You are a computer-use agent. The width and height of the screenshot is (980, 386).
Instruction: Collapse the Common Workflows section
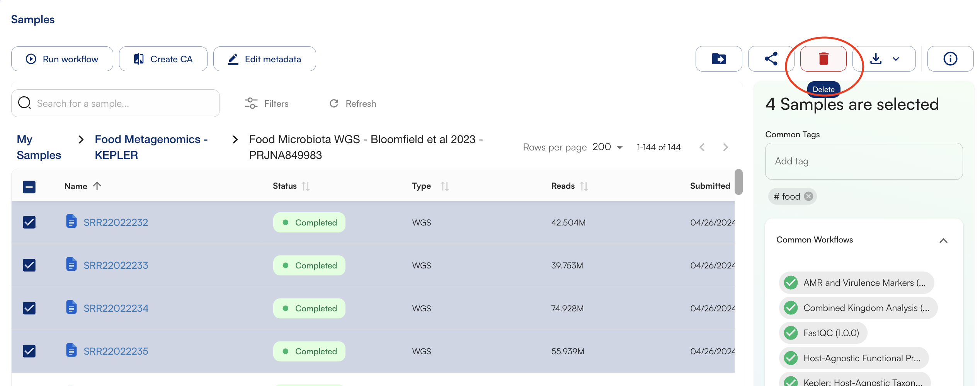pos(943,241)
